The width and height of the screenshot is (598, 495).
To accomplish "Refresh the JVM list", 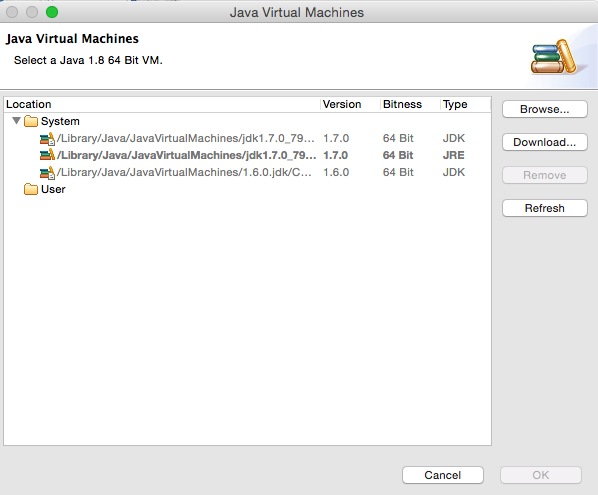I will [545, 208].
